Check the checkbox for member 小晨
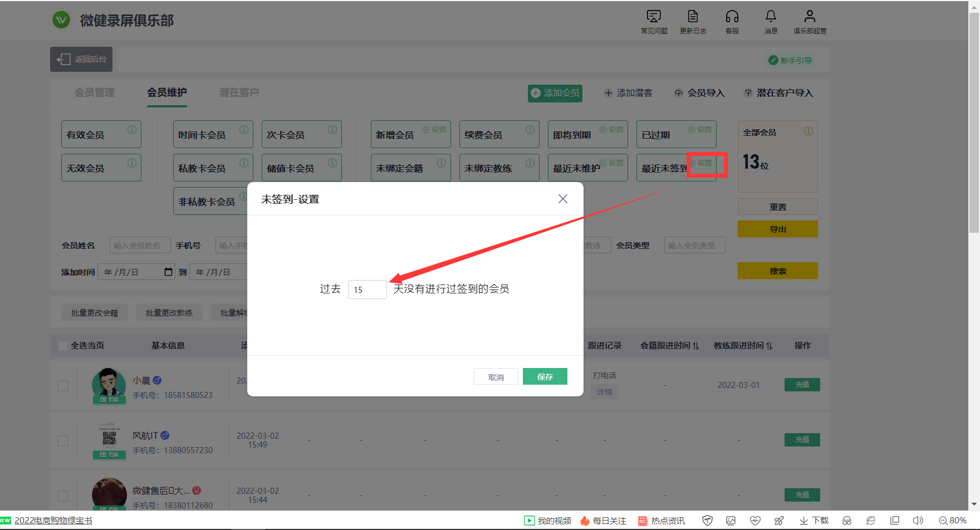Image resolution: width=980 pixels, height=530 pixels. (x=63, y=386)
